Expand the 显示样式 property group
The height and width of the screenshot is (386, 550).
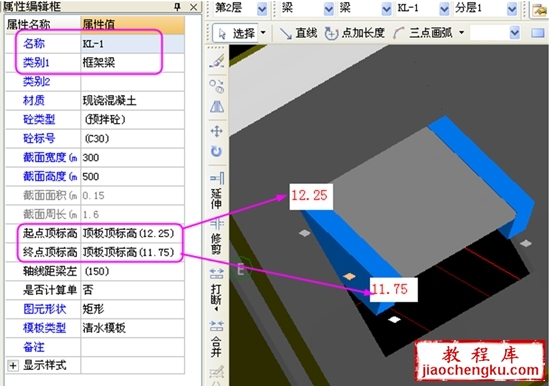tap(13, 366)
